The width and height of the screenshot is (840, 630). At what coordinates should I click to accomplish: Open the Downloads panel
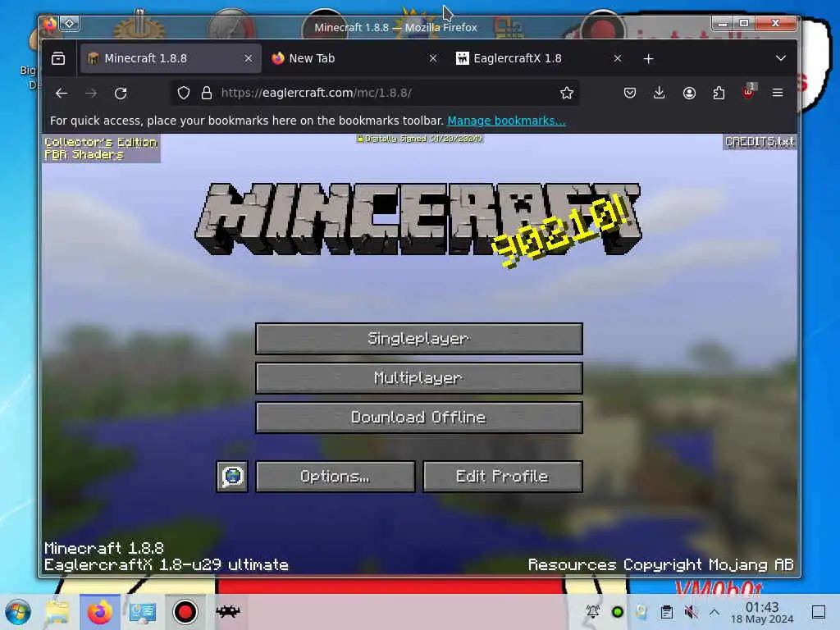pyautogui.click(x=660, y=94)
